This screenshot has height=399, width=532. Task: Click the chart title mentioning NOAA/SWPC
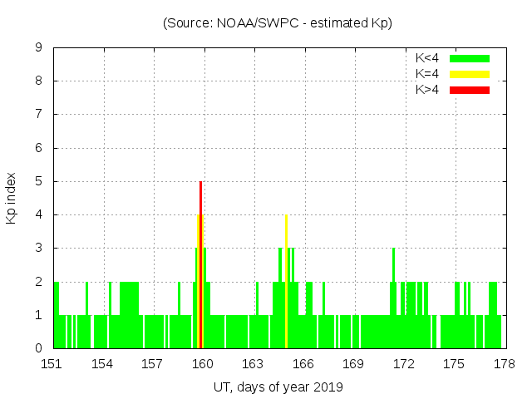277,23
